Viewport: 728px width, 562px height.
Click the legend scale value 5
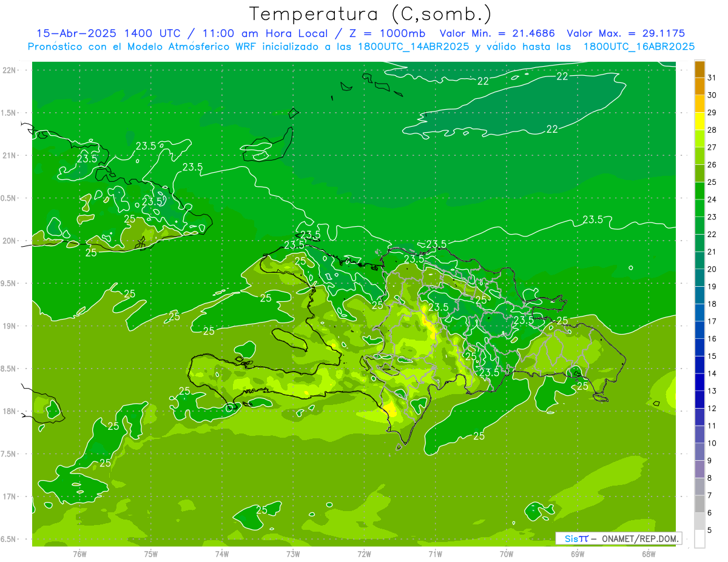tap(710, 530)
